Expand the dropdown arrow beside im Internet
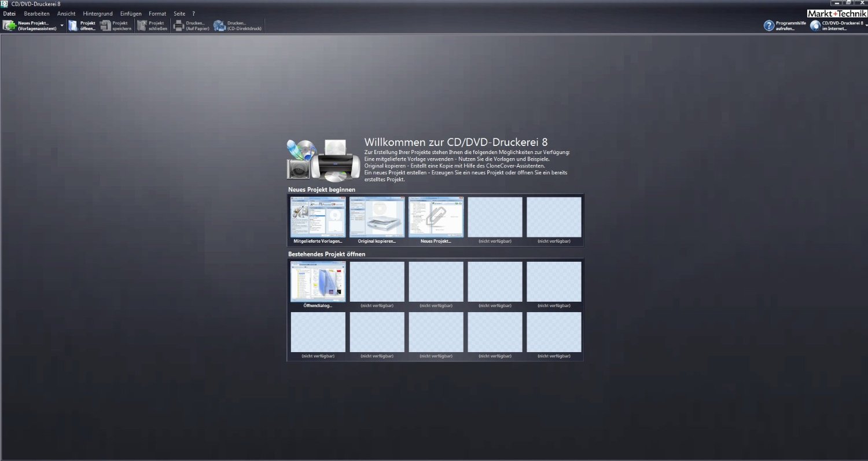The image size is (868, 461). [866, 25]
